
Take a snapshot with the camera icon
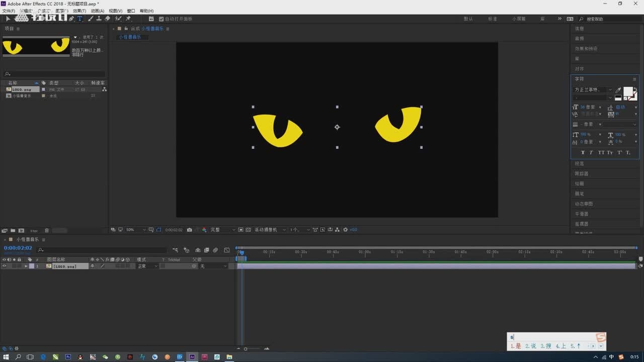(189, 230)
